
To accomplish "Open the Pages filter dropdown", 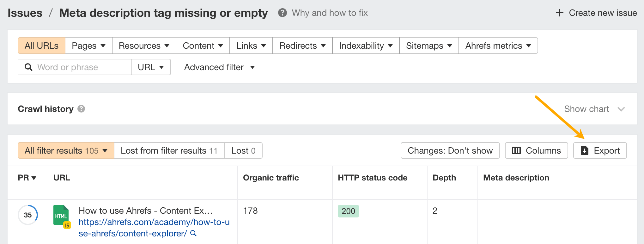I will (88, 46).
